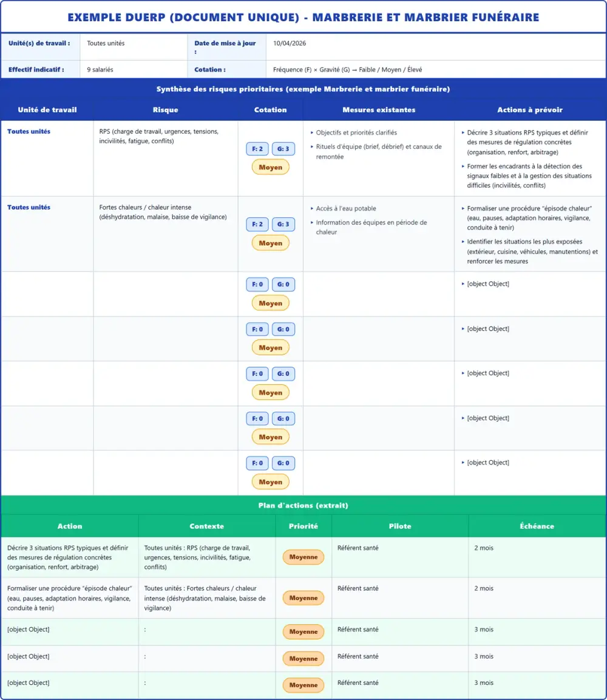Click the 'F: 2' badge in the RPS row
The width and height of the screenshot is (607, 700).
257,149
